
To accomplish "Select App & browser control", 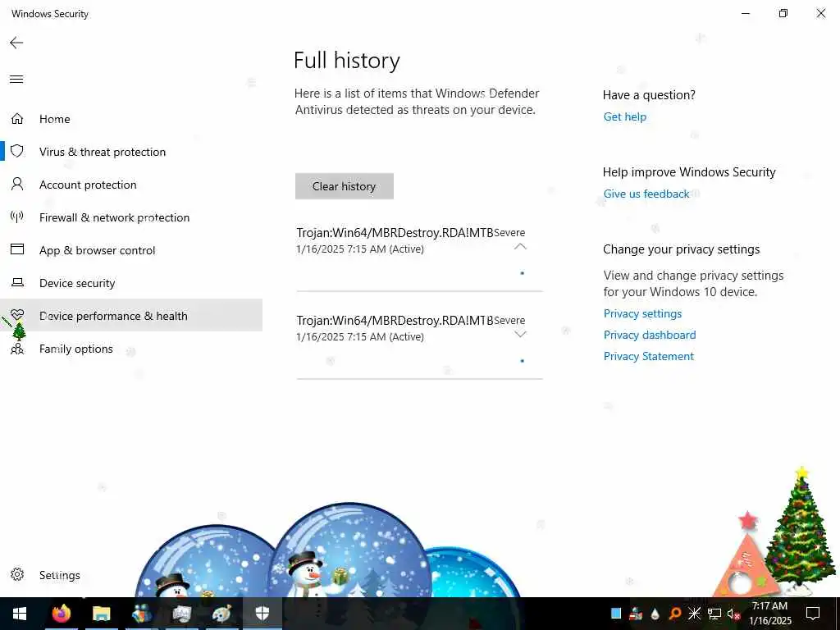I will click(97, 250).
